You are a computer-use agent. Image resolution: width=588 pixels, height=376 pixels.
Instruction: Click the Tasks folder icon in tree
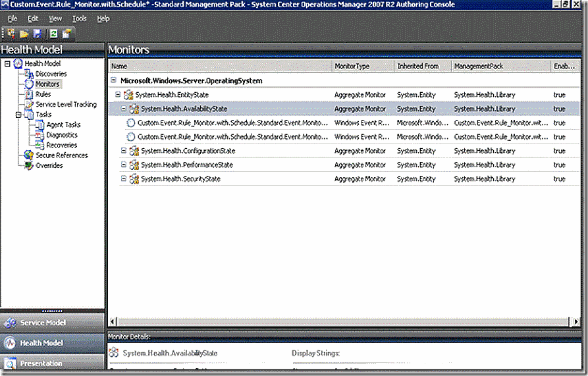(x=29, y=115)
